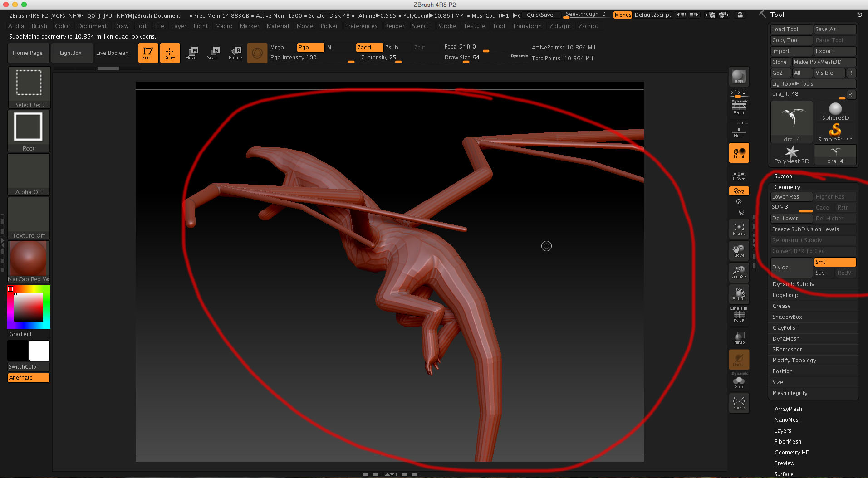
Task: Click Make PolyMesh3D button
Action: [824, 62]
